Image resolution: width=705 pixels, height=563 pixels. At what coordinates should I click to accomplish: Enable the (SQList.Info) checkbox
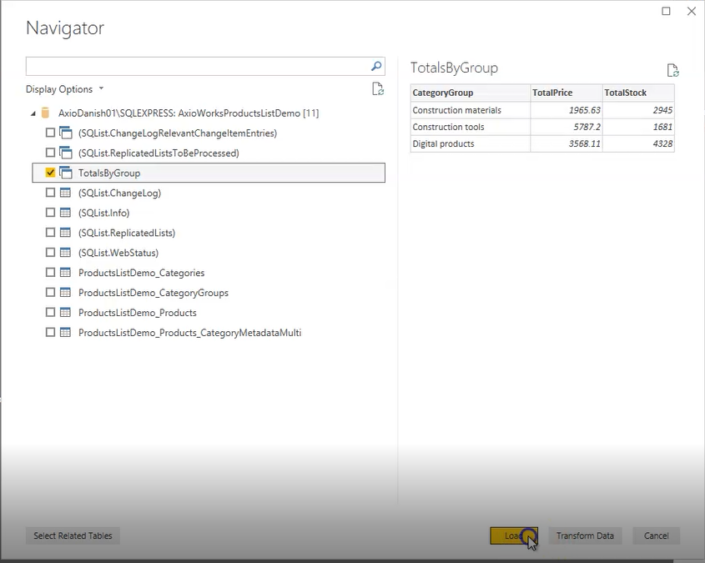50,213
